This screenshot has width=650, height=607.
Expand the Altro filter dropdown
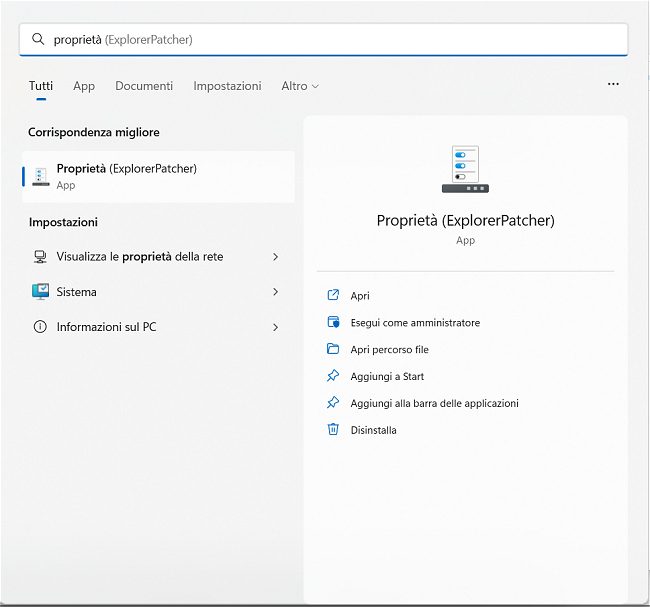pyautogui.click(x=300, y=86)
